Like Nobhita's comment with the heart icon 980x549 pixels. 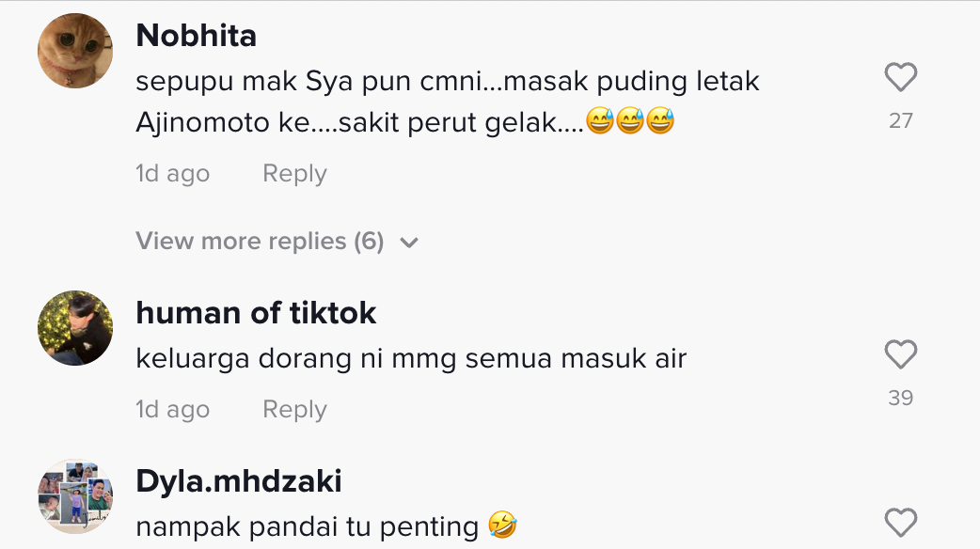point(901,77)
